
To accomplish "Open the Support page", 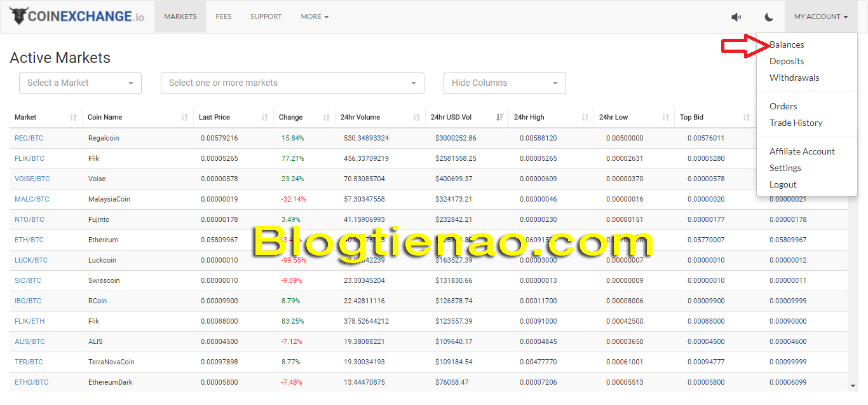I will tap(266, 17).
